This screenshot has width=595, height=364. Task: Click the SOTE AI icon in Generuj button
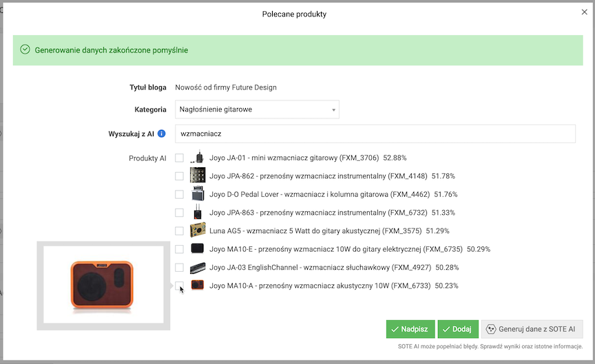[490, 329]
